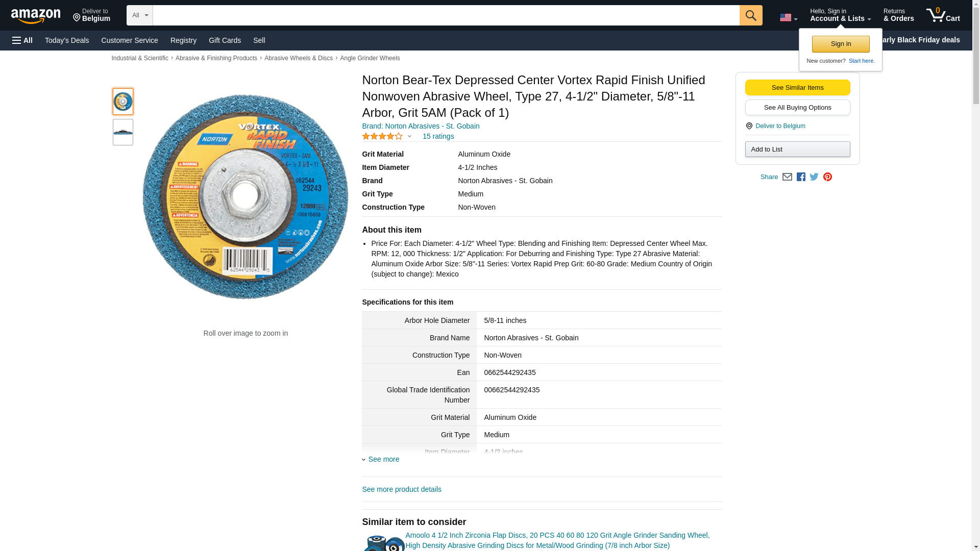The height and width of the screenshot is (551, 980).
Task: Open the 15 ratings link
Action: (x=438, y=136)
